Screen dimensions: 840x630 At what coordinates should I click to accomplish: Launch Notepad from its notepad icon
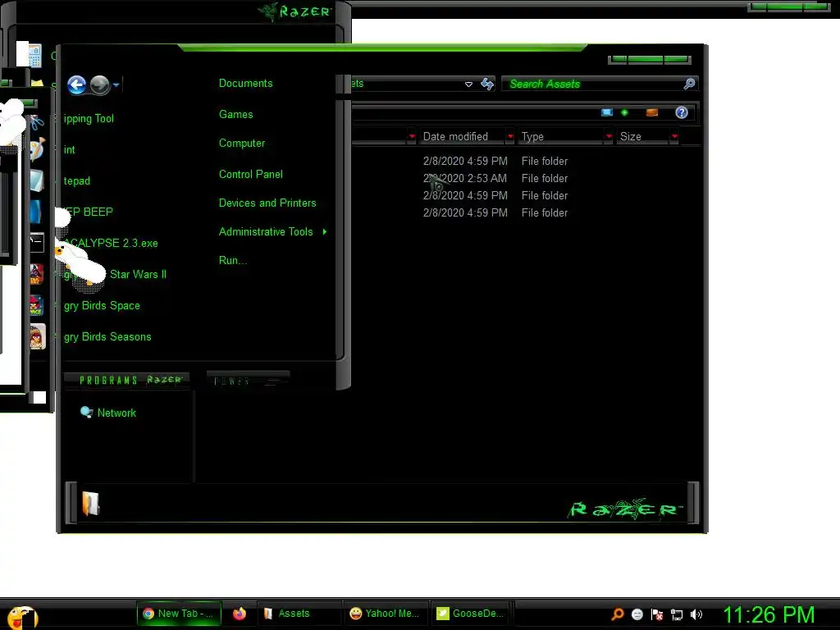click(x=36, y=180)
